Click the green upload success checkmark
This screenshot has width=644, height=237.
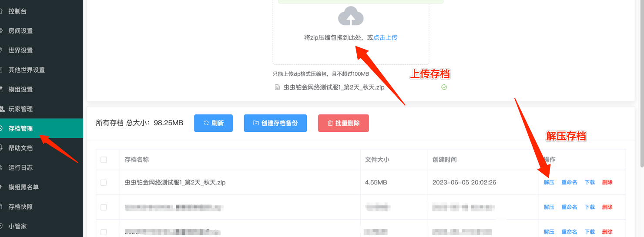point(444,87)
